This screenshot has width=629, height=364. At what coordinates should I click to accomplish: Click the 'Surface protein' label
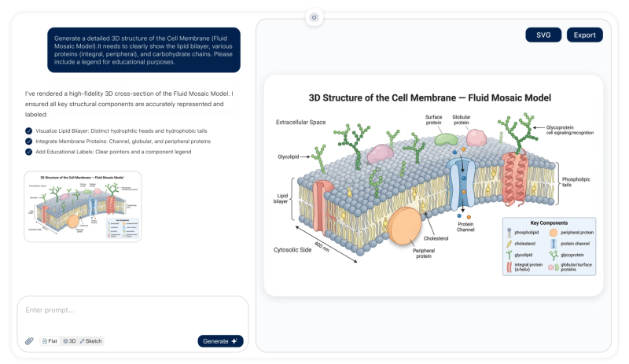[433, 119]
